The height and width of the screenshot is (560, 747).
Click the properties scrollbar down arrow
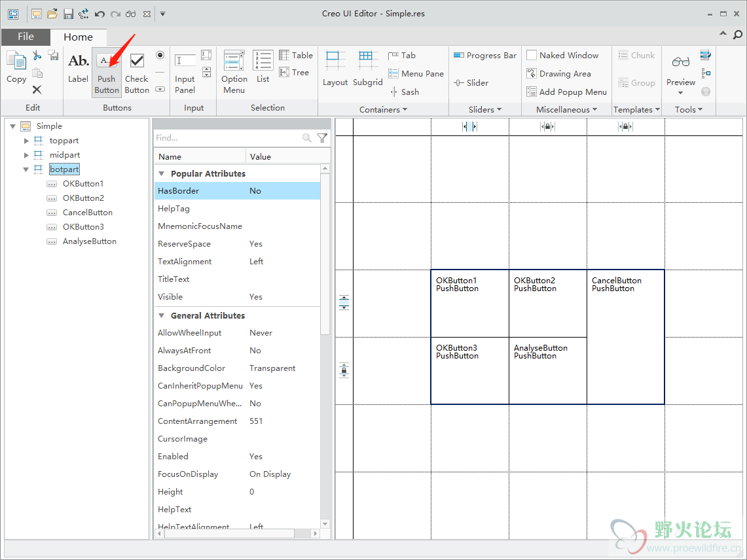(325, 524)
